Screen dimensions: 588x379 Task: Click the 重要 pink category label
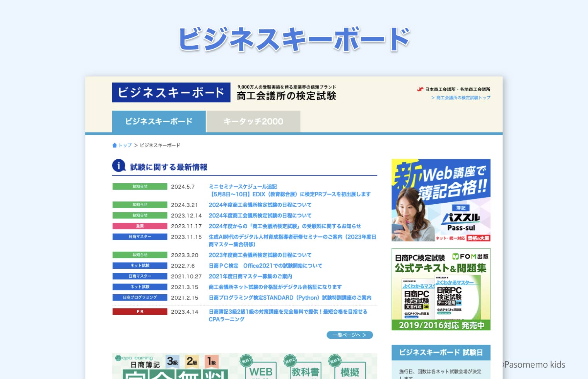point(140,226)
